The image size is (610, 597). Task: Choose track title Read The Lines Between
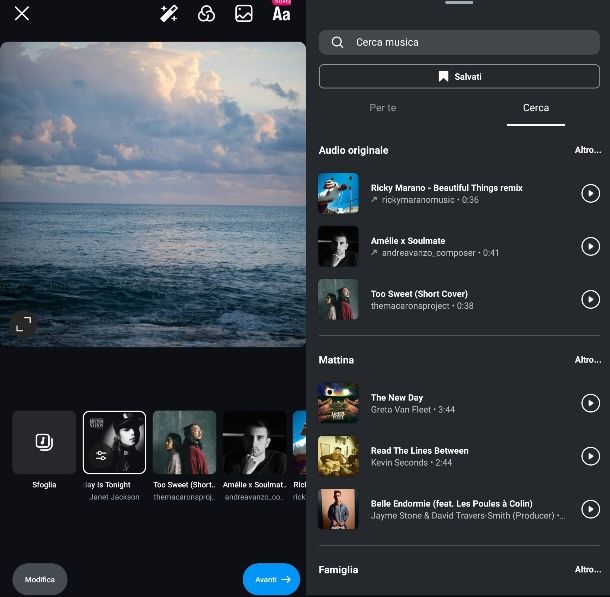click(419, 451)
